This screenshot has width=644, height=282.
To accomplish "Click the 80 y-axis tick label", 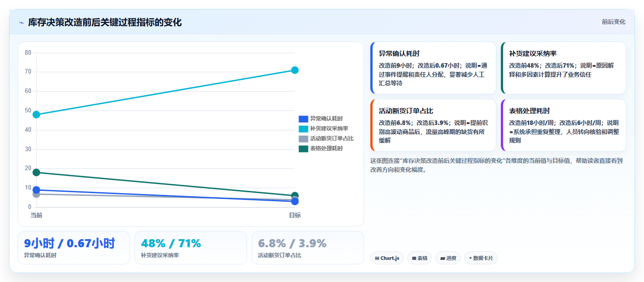I will pyautogui.click(x=28, y=52).
